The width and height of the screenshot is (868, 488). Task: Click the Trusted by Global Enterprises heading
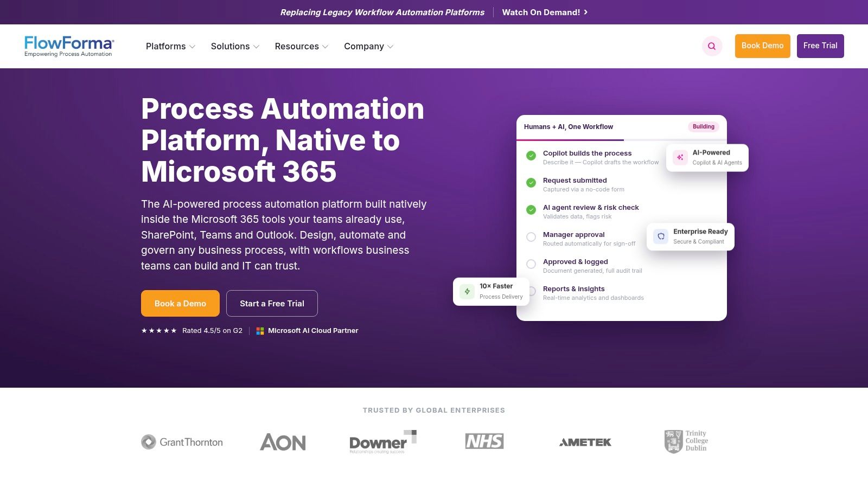coord(434,410)
